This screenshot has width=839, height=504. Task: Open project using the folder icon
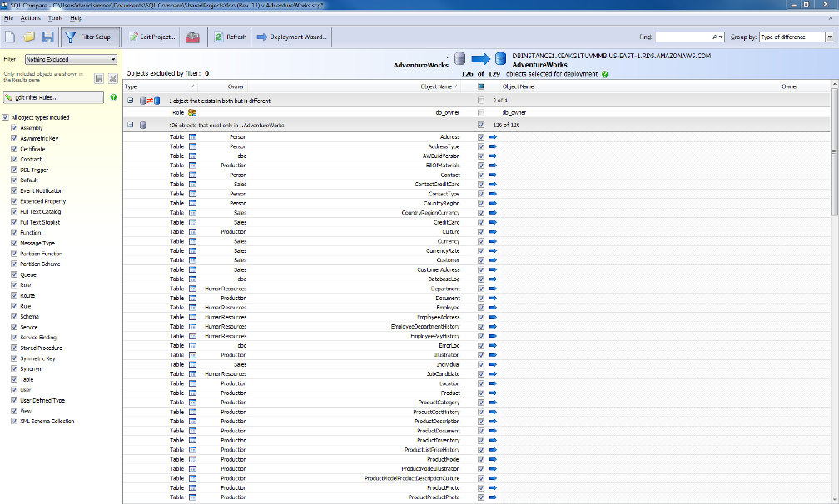point(29,37)
